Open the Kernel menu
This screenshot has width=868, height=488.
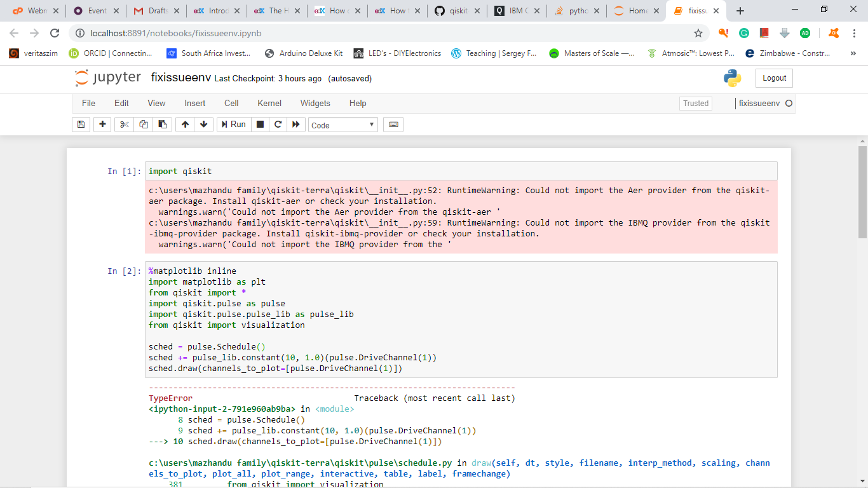tap(269, 103)
